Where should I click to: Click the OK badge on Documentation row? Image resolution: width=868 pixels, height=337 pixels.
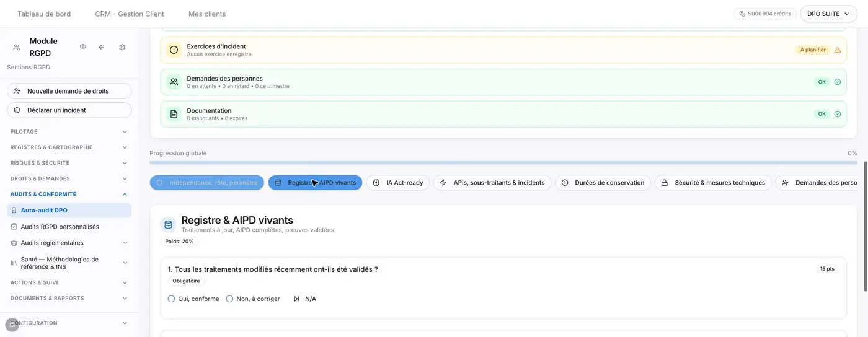[x=822, y=114]
